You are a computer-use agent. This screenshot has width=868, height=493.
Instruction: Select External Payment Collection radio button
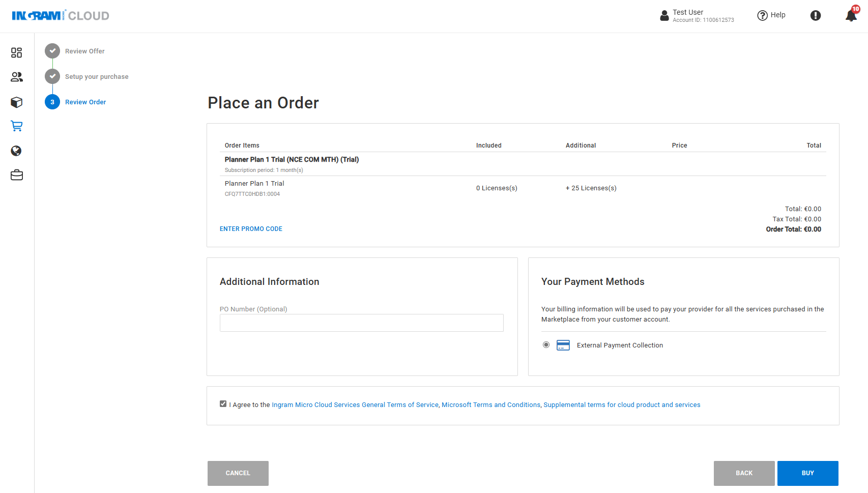(546, 345)
